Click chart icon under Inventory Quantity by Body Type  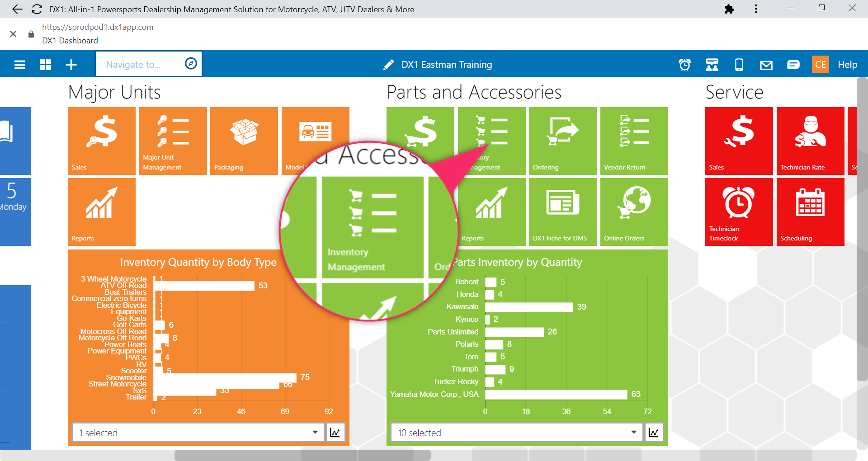335,433
